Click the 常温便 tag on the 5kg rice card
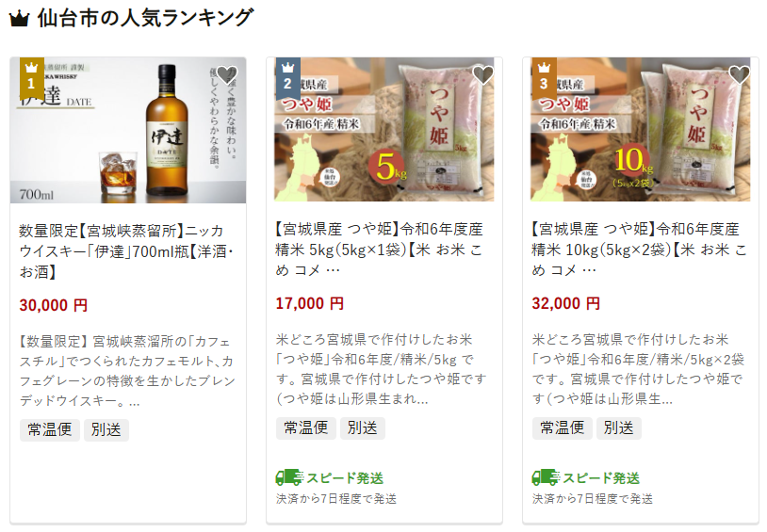Image resolution: width=767 pixels, height=532 pixels. click(306, 427)
